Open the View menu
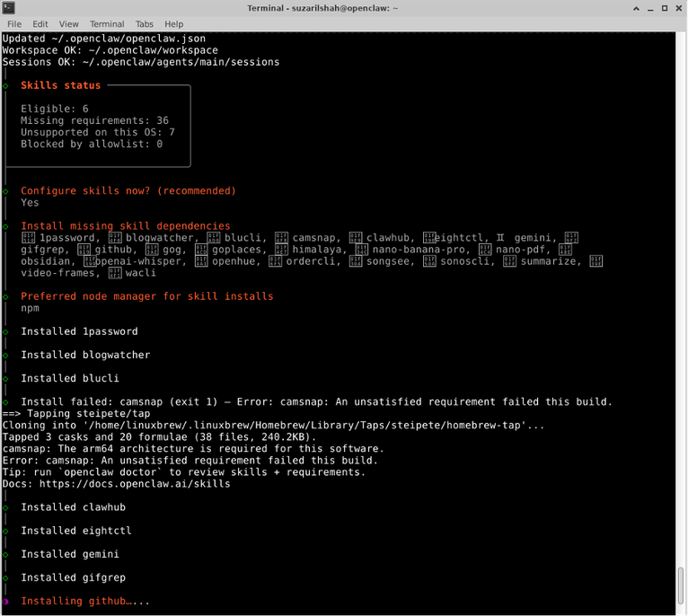 pyautogui.click(x=69, y=24)
